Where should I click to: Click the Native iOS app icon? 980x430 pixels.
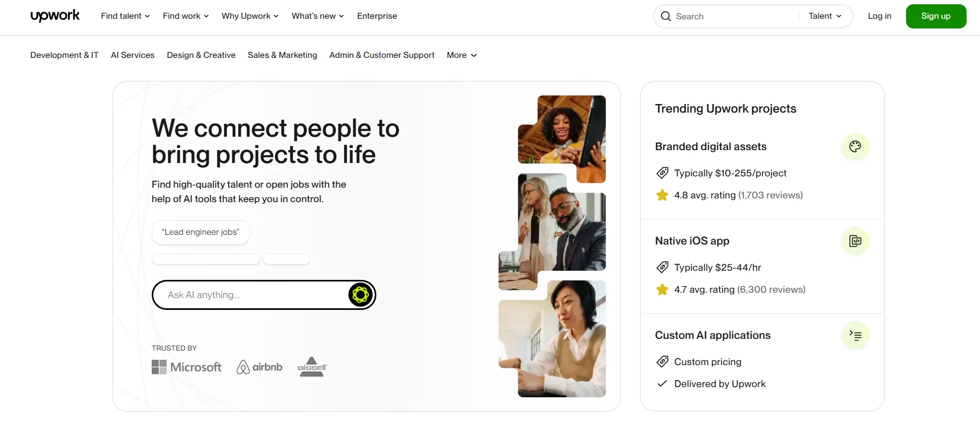pos(855,241)
